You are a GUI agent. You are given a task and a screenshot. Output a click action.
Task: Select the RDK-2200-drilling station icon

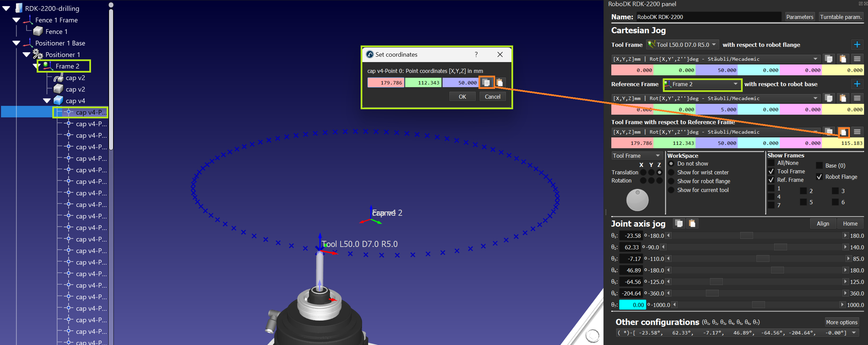[19, 8]
